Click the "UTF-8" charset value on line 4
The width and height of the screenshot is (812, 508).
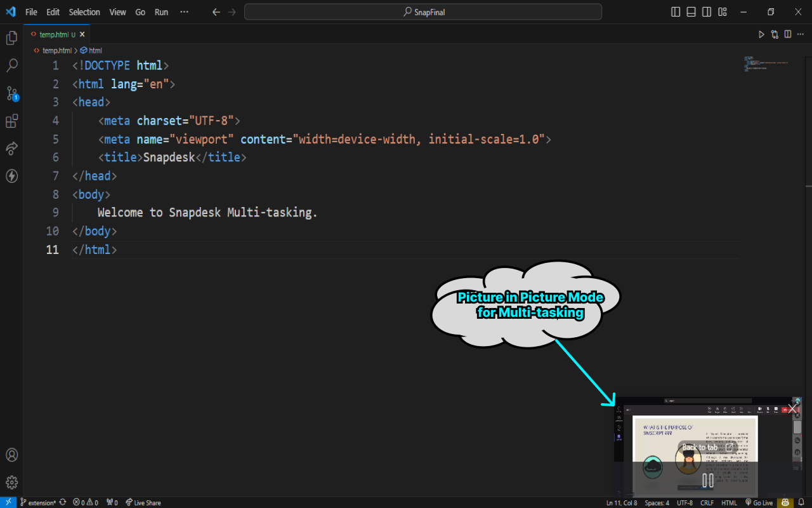click(x=211, y=121)
